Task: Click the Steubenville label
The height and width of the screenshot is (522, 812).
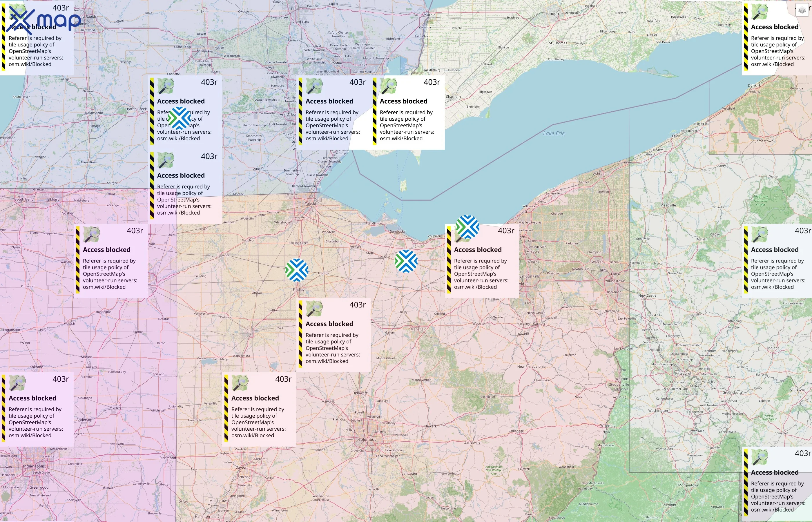Action: click(x=619, y=384)
